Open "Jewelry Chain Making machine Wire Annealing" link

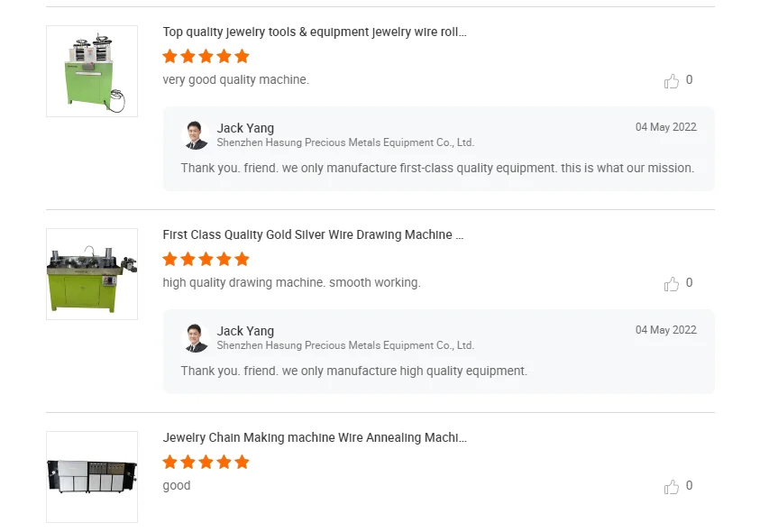(315, 438)
